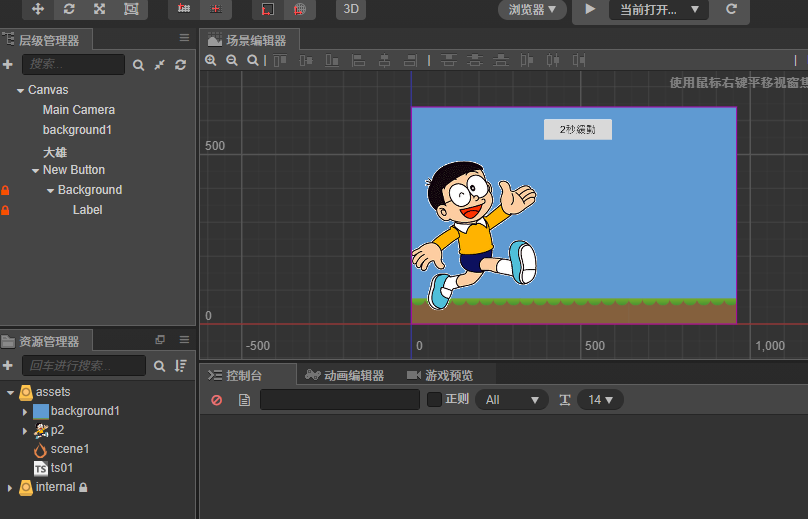
Task: Distribute nodes by vertical centers
Action: 475,60
